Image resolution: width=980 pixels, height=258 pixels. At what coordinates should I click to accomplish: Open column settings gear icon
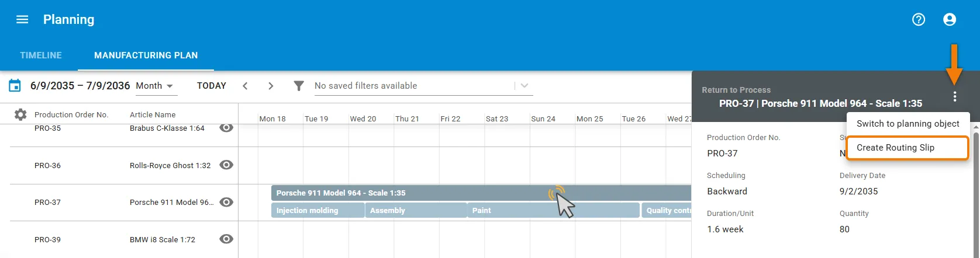(20, 114)
